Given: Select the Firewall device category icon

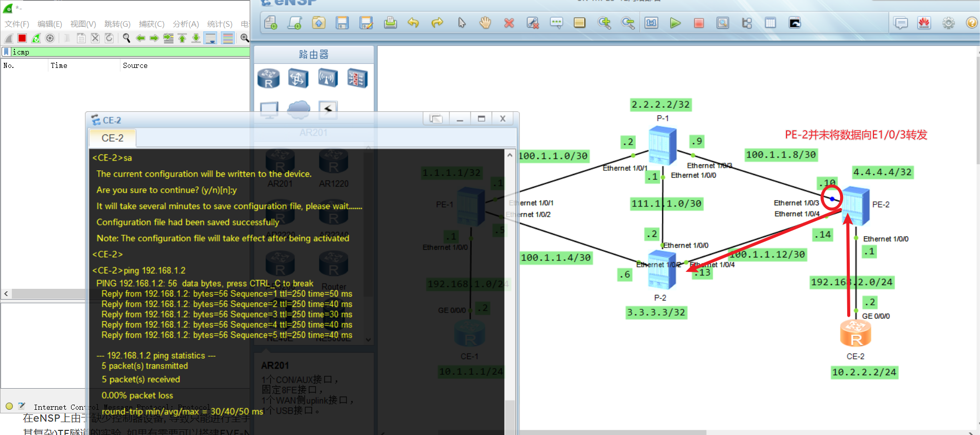Looking at the screenshot, I should (357, 79).
